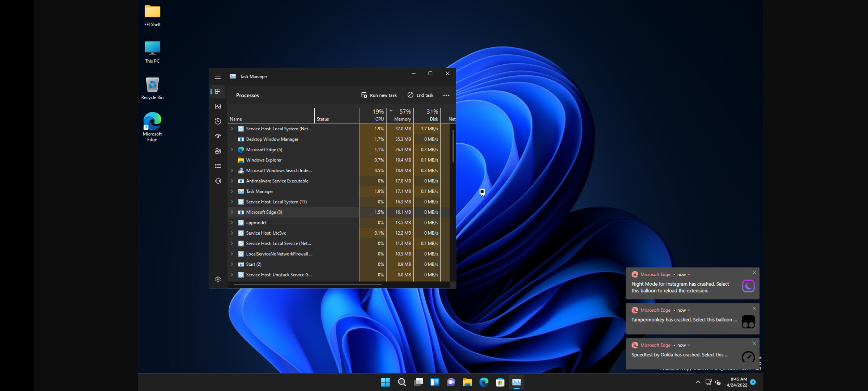868x391 pixels.
Task: Select the Processes page icon in sidebar
Action: 218,92
